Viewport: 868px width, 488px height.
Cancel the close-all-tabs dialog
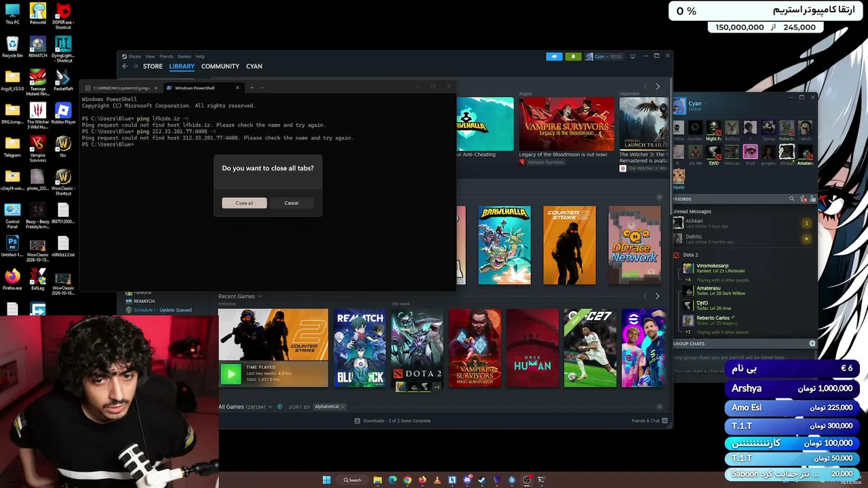click(x=292, y=203)
